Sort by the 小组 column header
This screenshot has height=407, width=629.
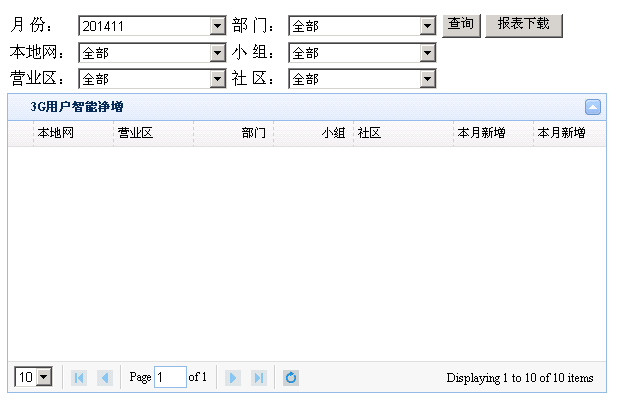pos(313,133)
